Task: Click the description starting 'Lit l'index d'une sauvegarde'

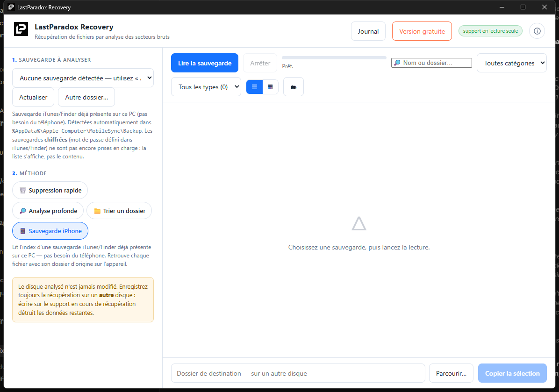Action: click(x=82, y=256)
